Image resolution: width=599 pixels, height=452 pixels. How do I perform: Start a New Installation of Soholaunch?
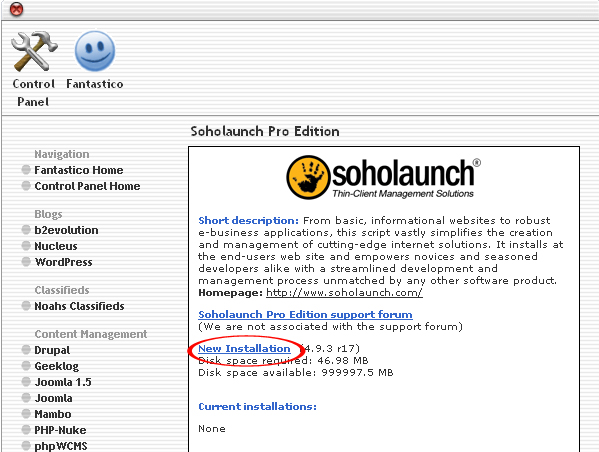pyautogui.click(x=244, y=348)
